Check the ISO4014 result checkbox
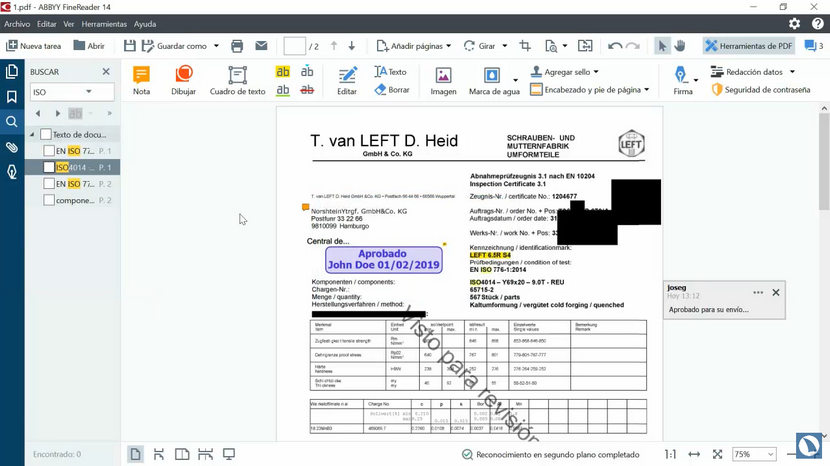 49,167
